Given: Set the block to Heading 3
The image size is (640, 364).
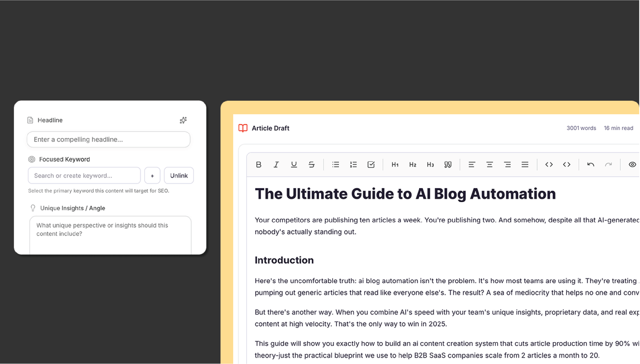Looking at the screenshot, I should tap(430, 165).
